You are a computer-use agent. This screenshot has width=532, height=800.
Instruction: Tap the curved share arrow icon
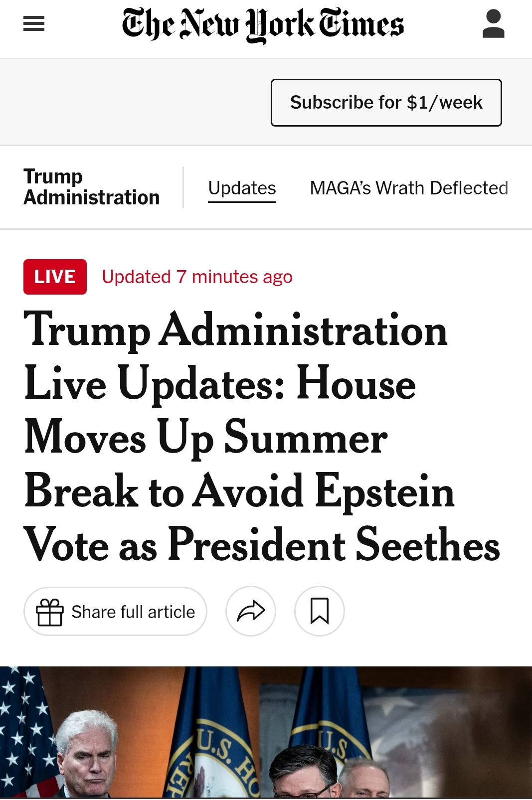(x=251, y=611)
